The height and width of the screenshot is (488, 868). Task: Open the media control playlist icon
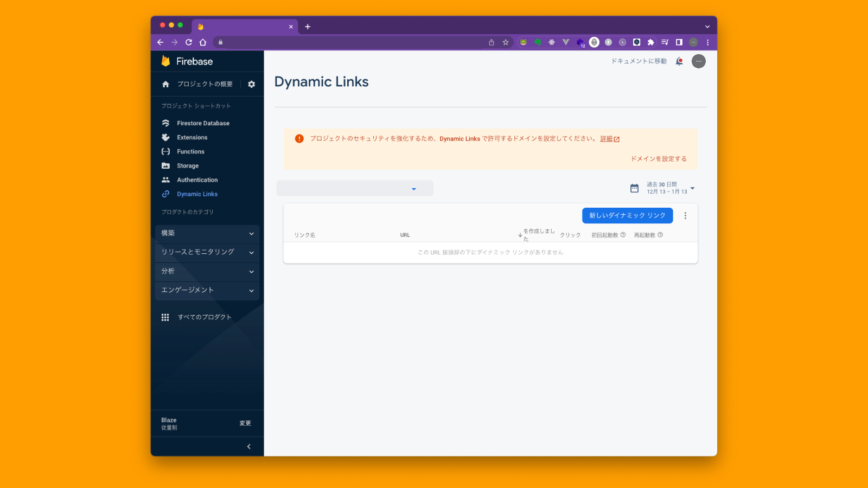point(665,42)
